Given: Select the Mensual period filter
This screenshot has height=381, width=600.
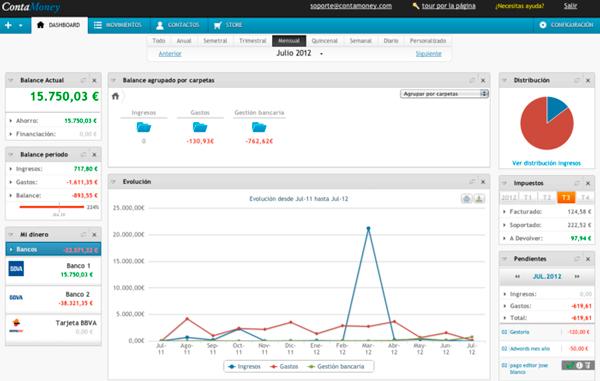Looking at the screenshot, I should [x=289, y=41].
